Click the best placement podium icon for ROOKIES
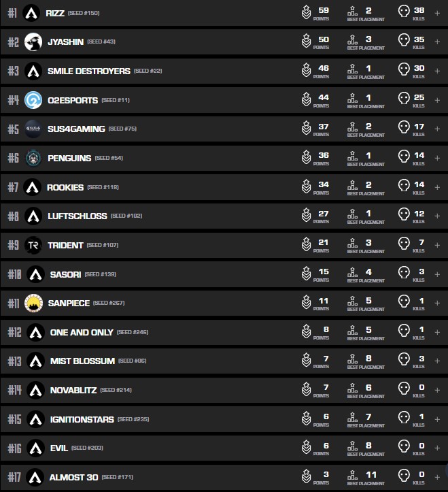The width and height of the screenshot is (448, 492). point(352,186)
